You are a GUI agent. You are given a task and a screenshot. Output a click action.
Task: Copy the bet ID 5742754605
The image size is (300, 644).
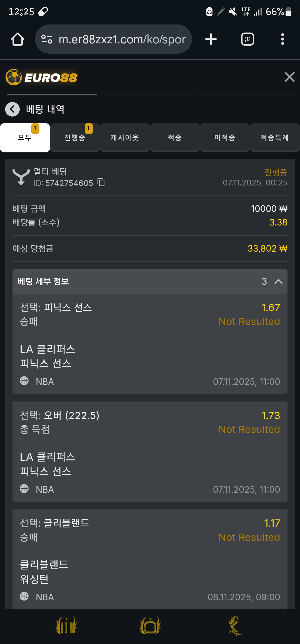pos(101,182)
